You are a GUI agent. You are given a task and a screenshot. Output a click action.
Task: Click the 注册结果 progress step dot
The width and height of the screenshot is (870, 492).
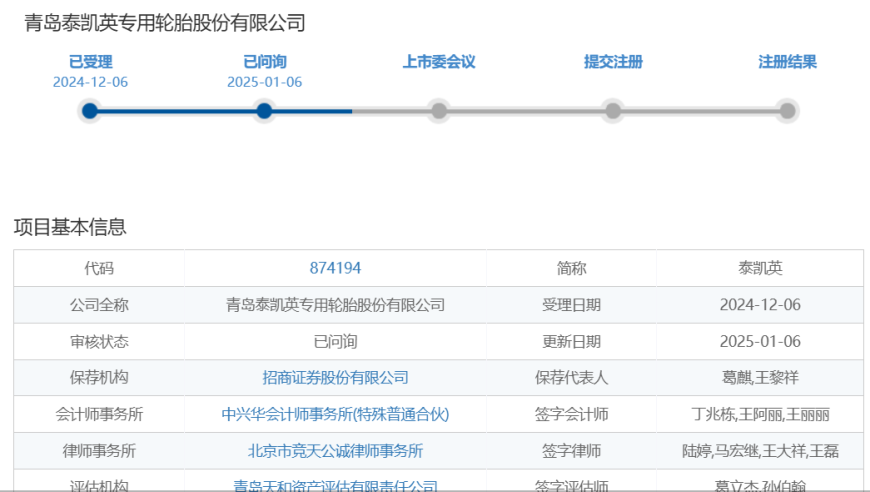(787, 111)
